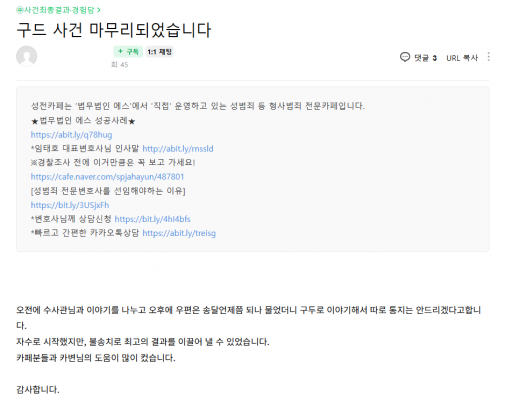Viewport: 505px width, 401px height.
Task: Click the comment speech bubble icon
Action: (405, 57)
